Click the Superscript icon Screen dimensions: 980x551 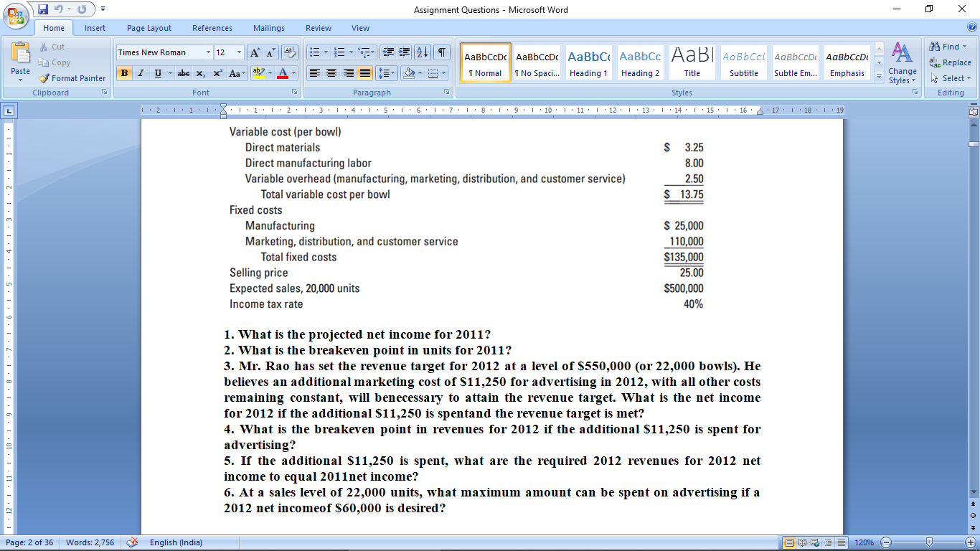217,73
